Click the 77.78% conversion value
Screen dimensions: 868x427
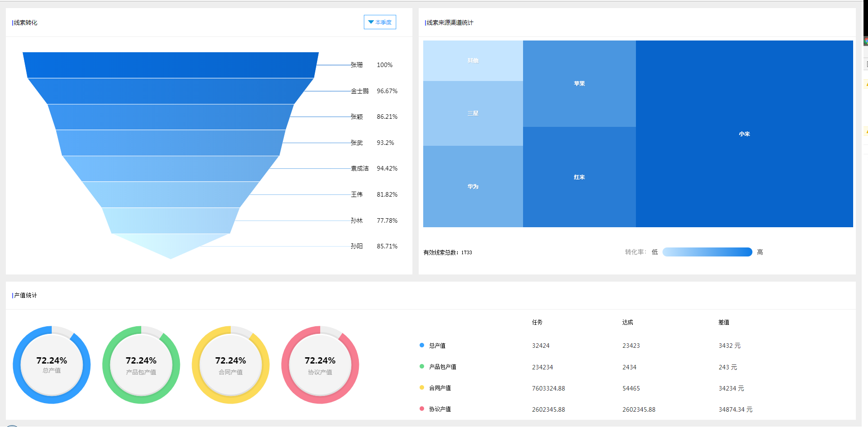pos(387,220)
